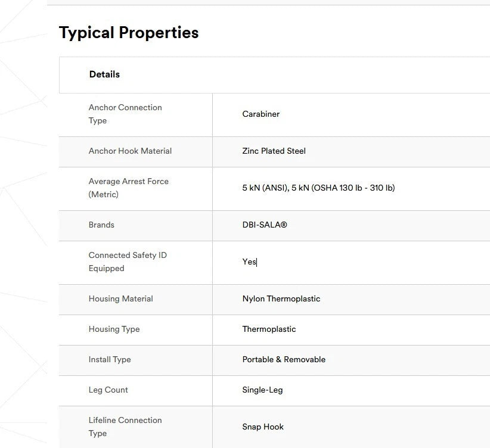Select the Install Type label
The height and width of the screenshot is (448, 490).
point(110,360)
